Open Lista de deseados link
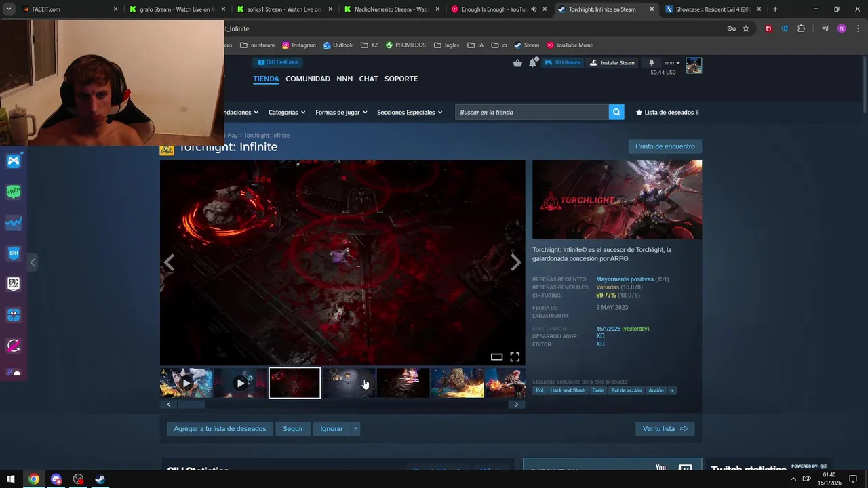This screenshot has height=488, width=868. 667,113
